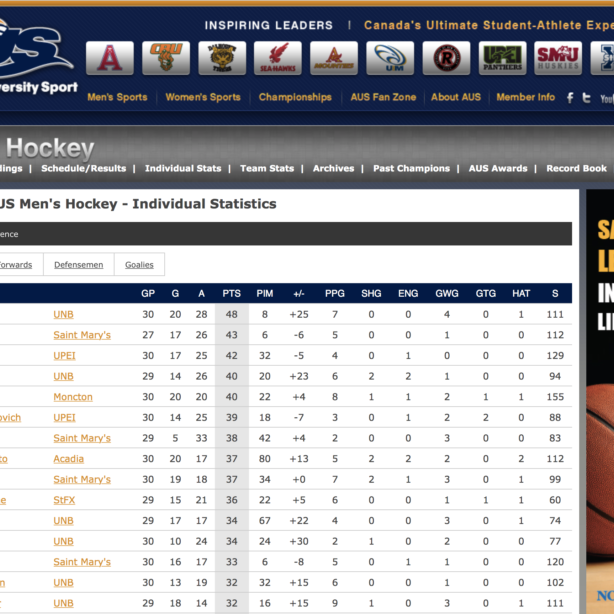Sort table by GTG column
The height and width of the screenshot is (614, 614).
coord(486,294)
